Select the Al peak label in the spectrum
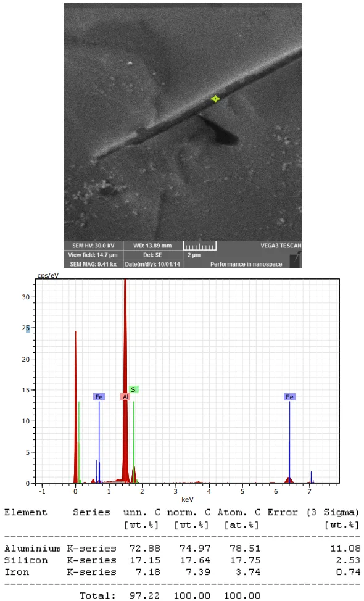 click(x=125, y=397)
